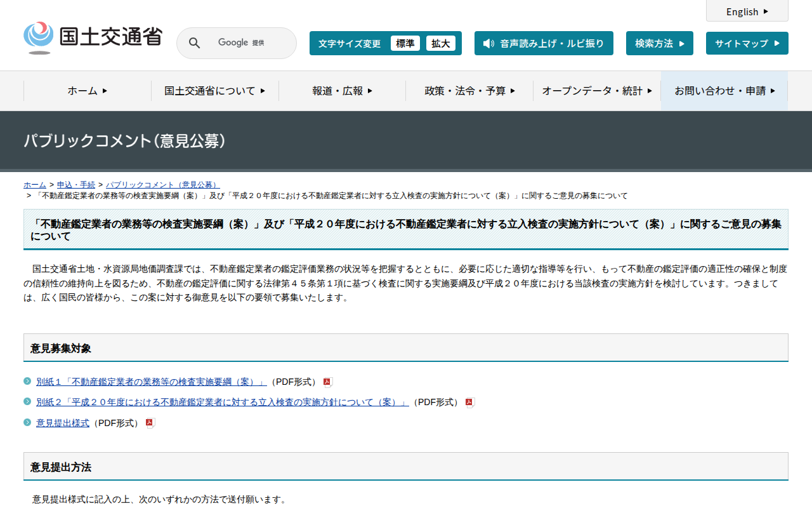
Task: Go to 申込・手続 in breadcrumb
Action: [76, 185]
